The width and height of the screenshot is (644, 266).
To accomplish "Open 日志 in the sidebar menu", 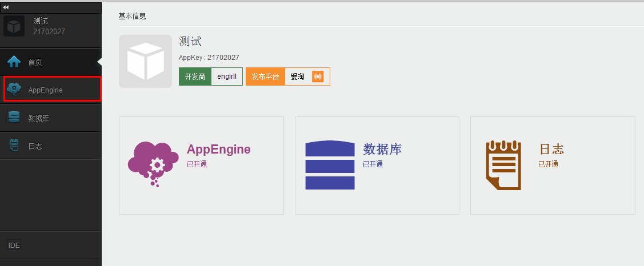I will pos(51,146).
